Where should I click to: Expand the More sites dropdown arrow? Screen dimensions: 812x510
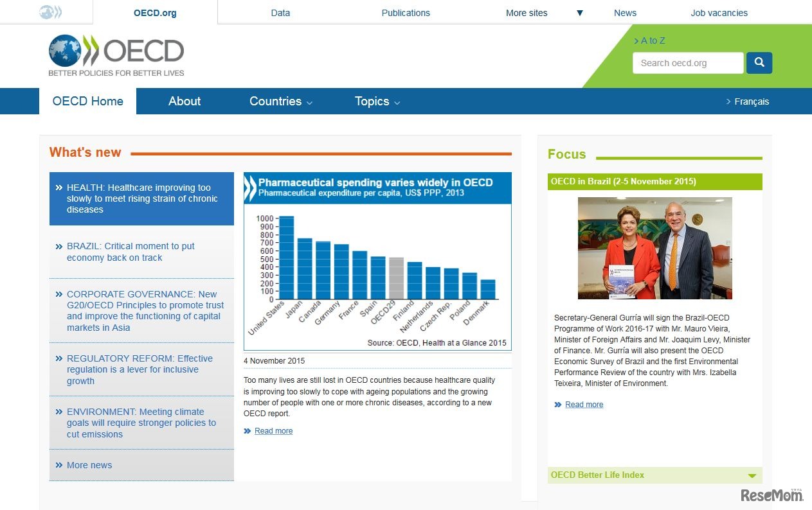tap(580, 12)
